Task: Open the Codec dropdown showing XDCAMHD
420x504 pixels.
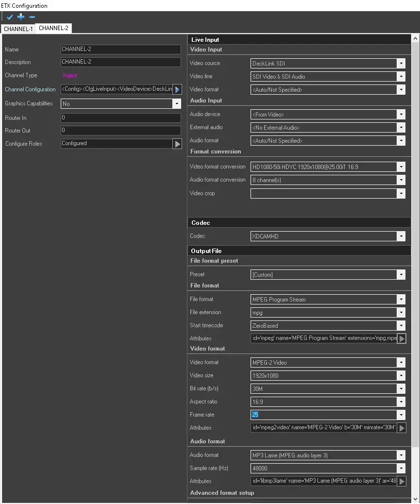Action: coord(401,236)
